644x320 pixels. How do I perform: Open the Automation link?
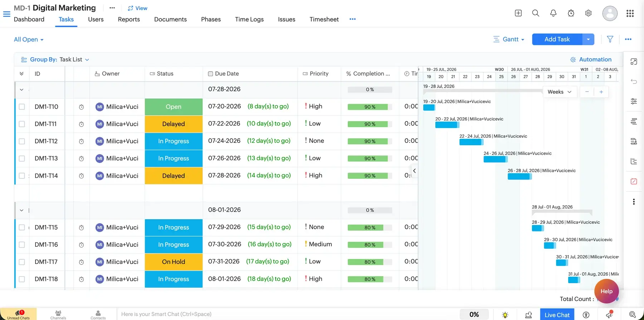(591, 59)
